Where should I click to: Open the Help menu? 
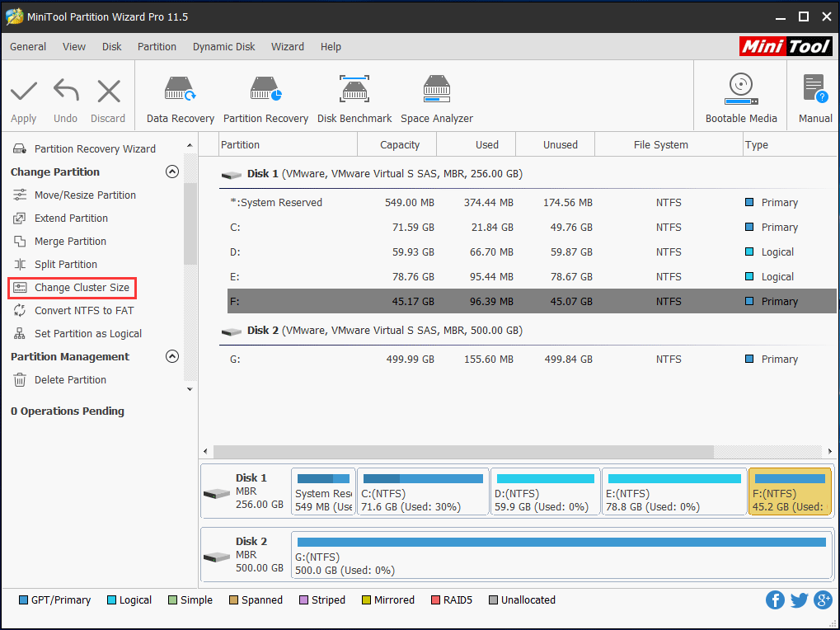(331, 47)
